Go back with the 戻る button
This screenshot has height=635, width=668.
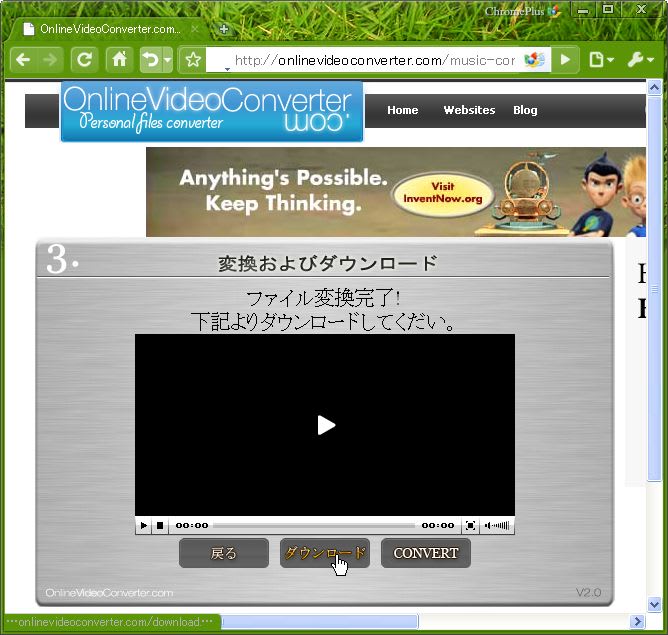(224, 553)
